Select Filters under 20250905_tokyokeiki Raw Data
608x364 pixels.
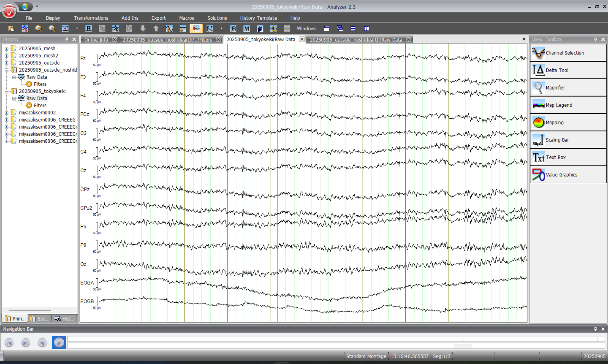(x=40, y=105)
